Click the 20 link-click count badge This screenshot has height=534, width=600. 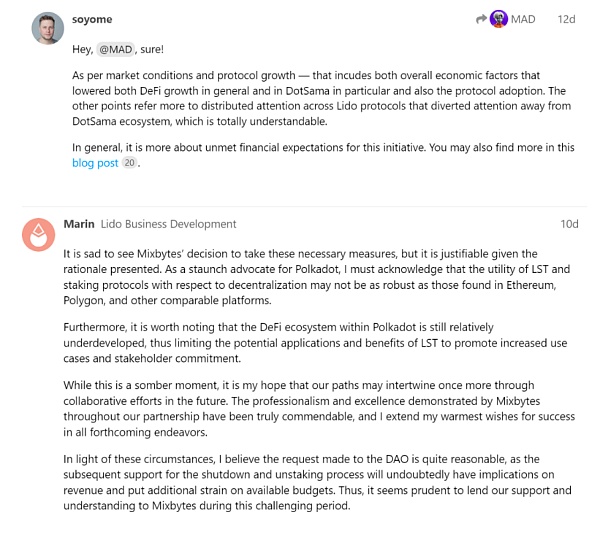(x=128, y=163)
